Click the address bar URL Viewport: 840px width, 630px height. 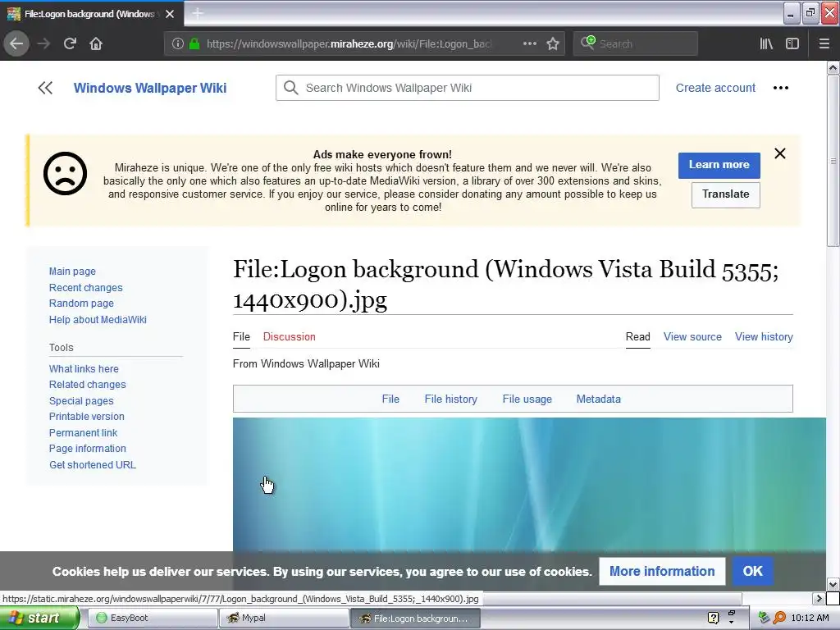[x=348, y=43]
